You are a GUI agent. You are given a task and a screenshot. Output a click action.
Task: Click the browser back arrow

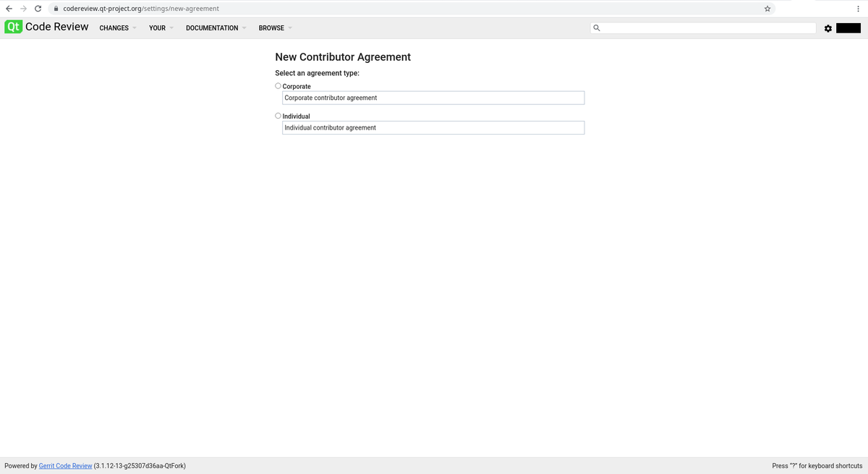[x=9, y=9]
